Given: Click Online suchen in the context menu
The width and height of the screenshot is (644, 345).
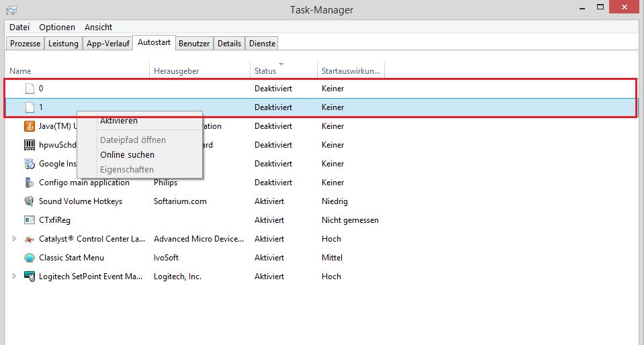Looking at the screenshot, I should tap(127, 154).
